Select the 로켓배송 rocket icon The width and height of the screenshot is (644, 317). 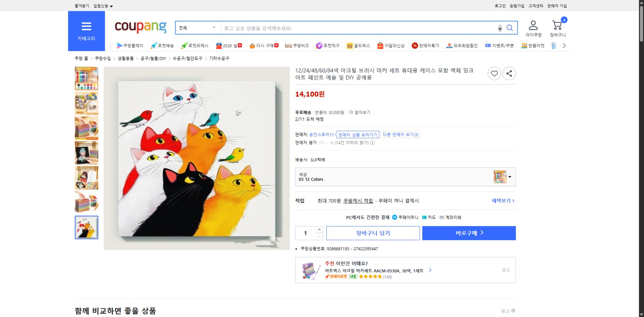(153, 45)
